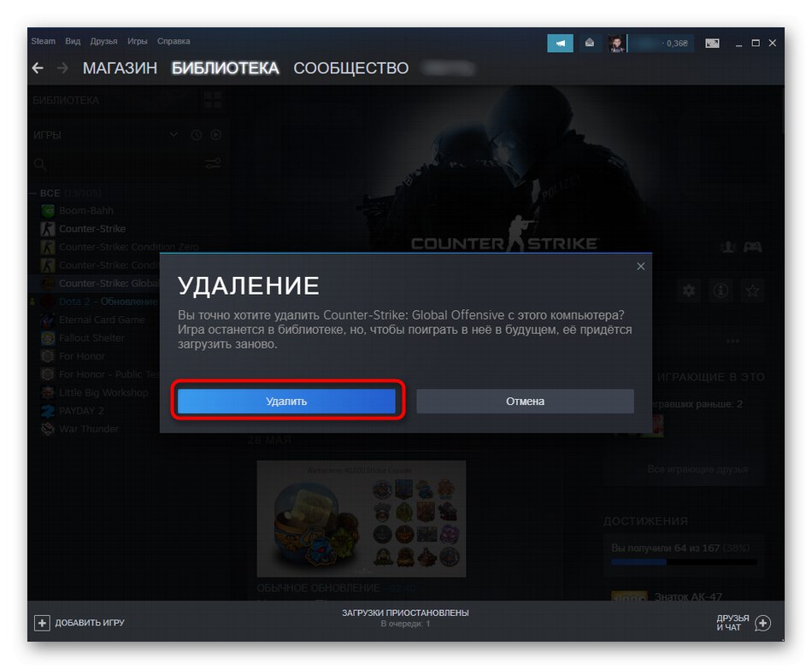The image size is (812, 669).
Task: Switch to the МАГАЗИН tab
Action: (x=120, y=67)
